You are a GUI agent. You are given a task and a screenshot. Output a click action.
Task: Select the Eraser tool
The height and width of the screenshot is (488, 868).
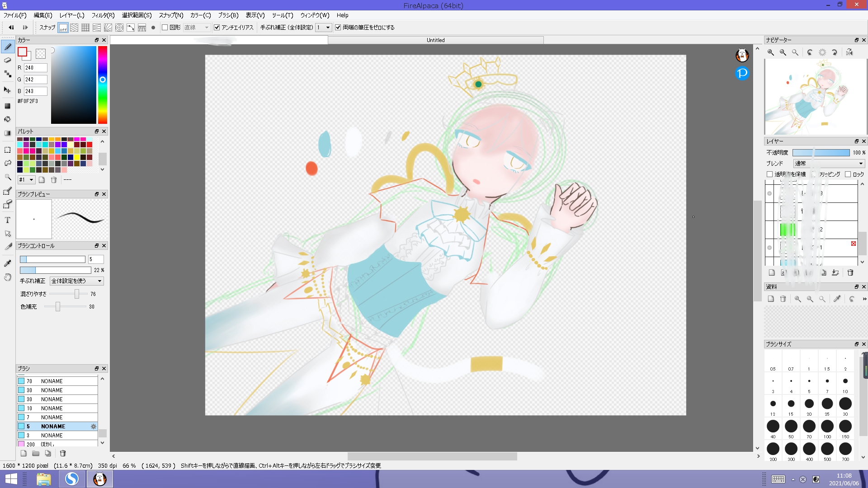[8, 60]
